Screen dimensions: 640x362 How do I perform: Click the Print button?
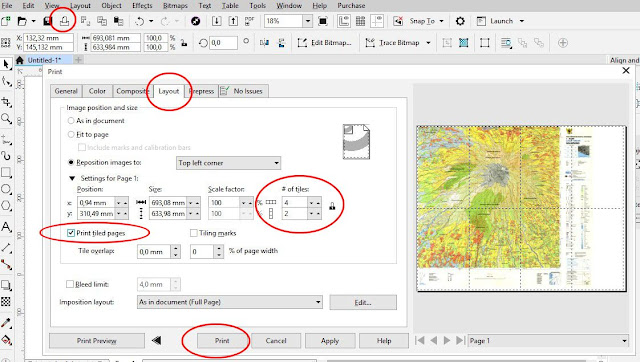tap(222, 340)
